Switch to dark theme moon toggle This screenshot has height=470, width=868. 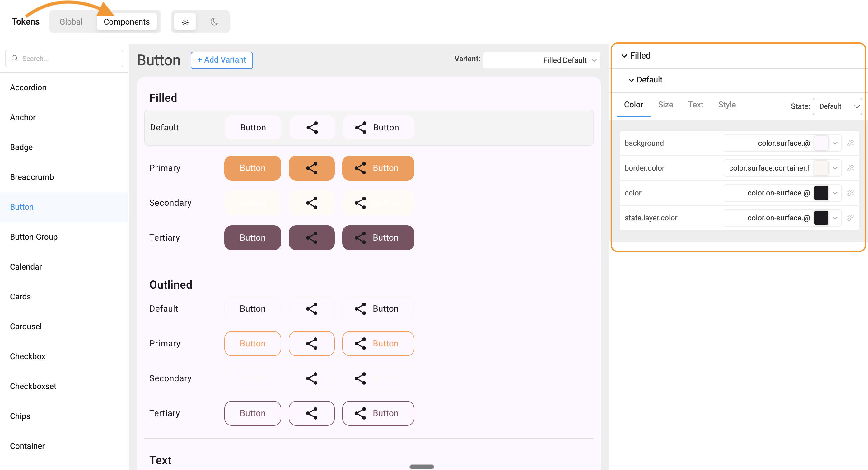(x=214, y=22)
